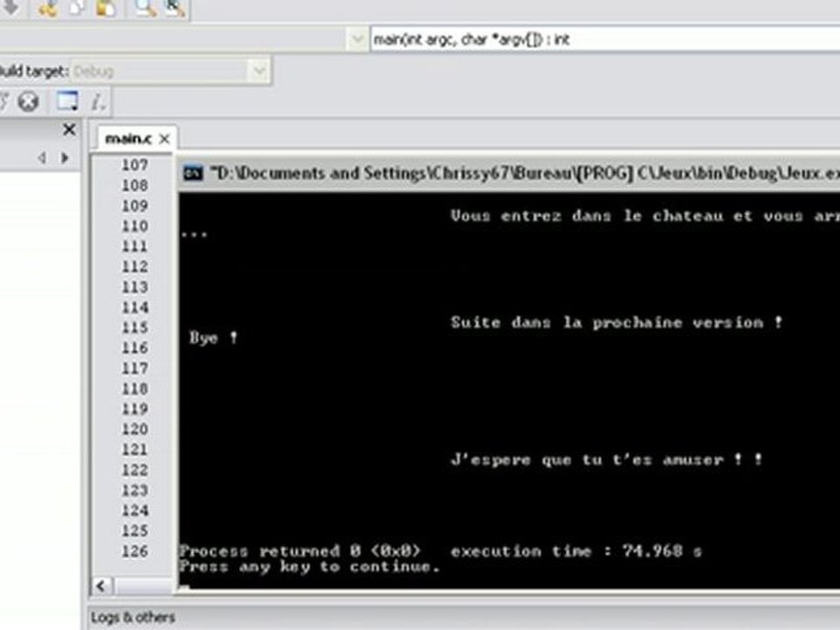840x630 pixels.
Task: Click console text 'Vous entrez dans le chateau'
Action: 586,215
